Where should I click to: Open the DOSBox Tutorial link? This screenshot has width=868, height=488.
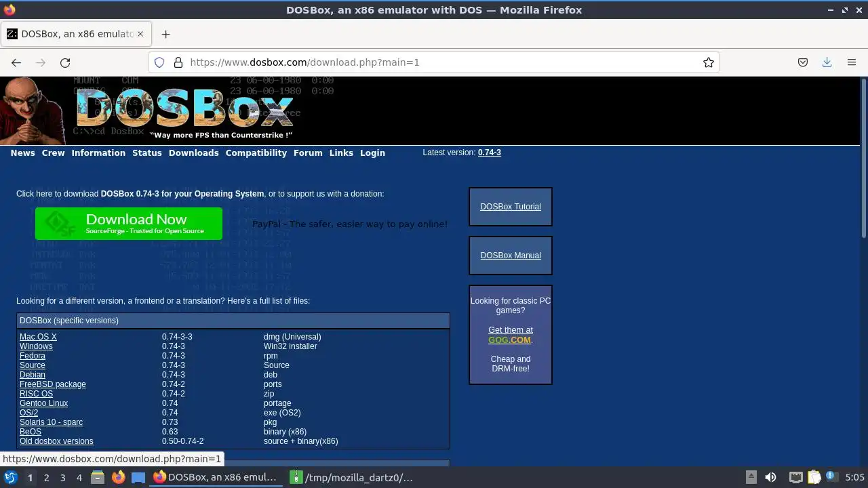(x=511, y=207)
